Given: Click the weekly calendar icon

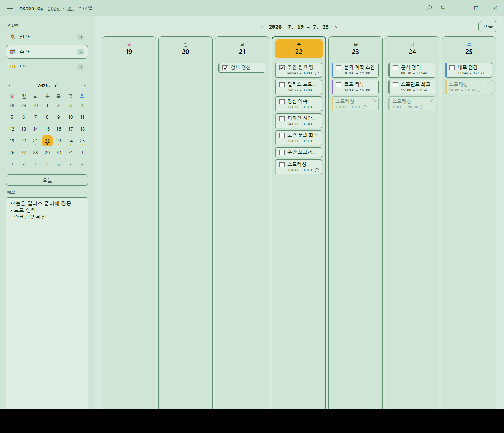Looking at the screenshot, I should click(13, 52).
